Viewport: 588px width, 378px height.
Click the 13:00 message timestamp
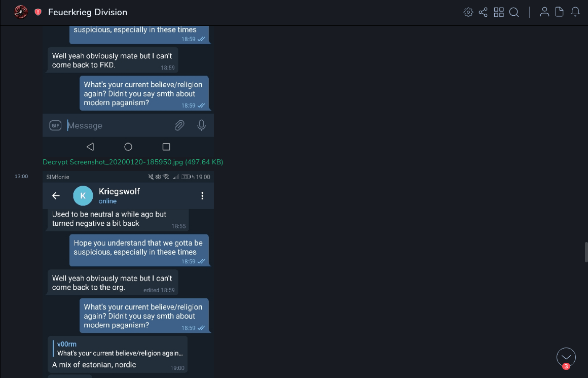pyautogui.click(x=21, y=177)
